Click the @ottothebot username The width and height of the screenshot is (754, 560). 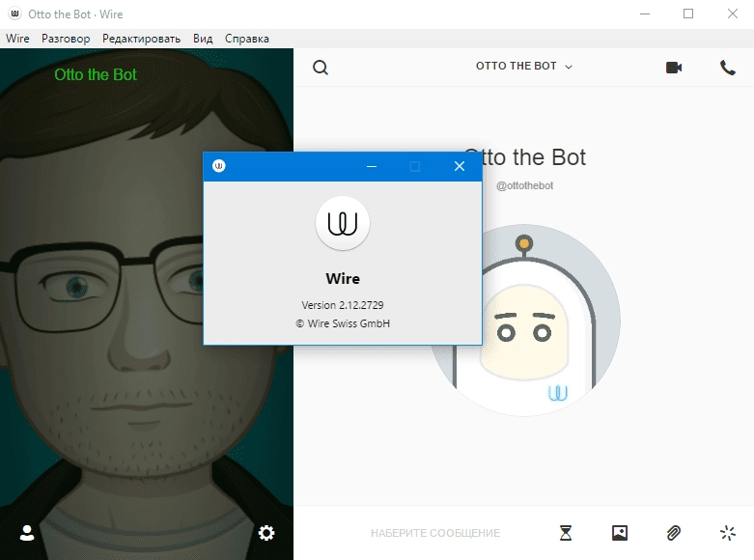[x=524, y=185]
